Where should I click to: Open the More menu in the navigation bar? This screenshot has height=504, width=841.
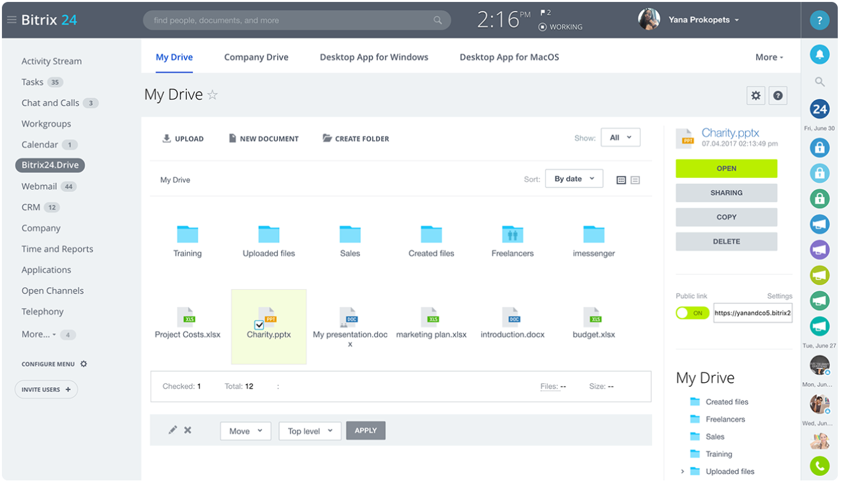point(768,57)
